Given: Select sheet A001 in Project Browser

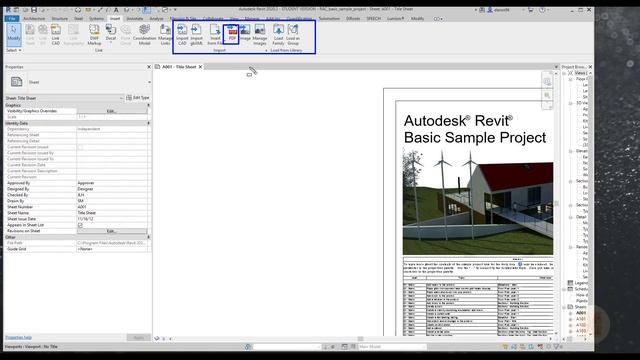Looking at the screenshot, I should coord(581,313).
